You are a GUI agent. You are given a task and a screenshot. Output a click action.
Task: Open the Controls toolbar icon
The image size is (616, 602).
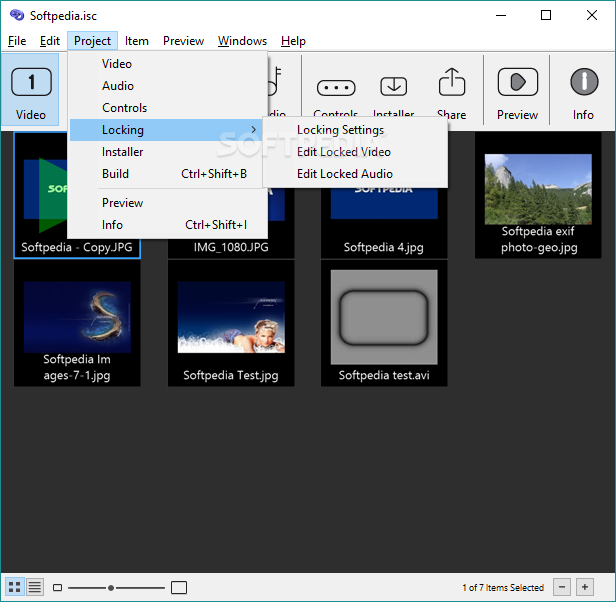point(336,88)
